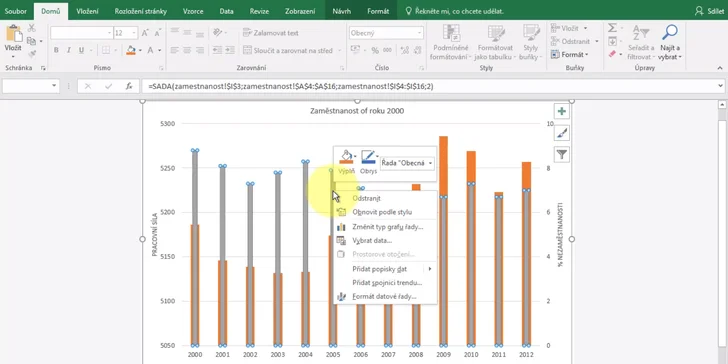Switch to the Revize tab
The image size is (728, 364).
259,11
